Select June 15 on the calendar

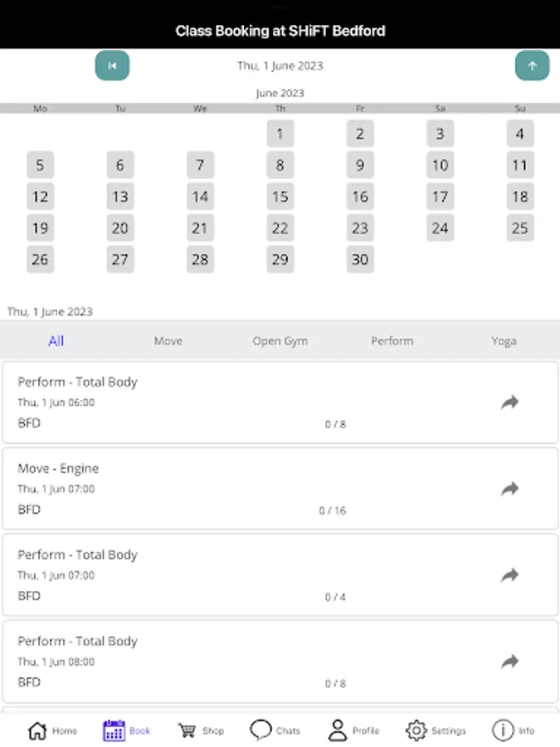(280, 197)
